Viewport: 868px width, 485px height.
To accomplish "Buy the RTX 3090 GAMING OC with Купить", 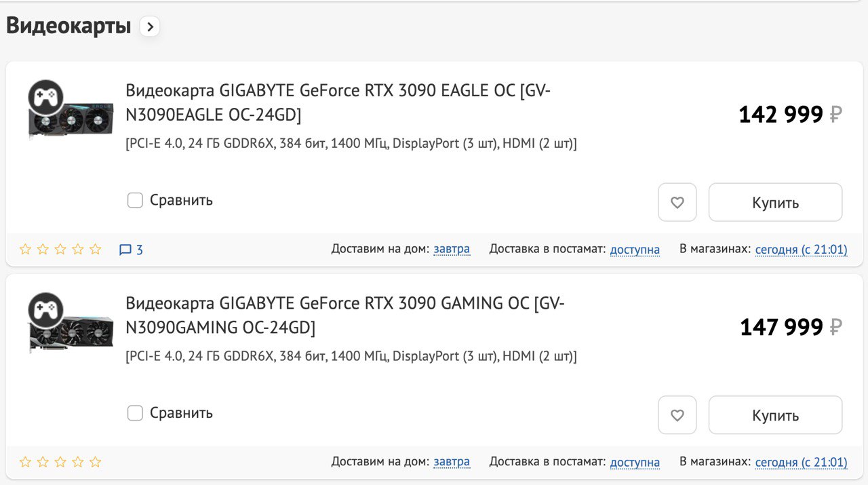I will pos(775,415).
